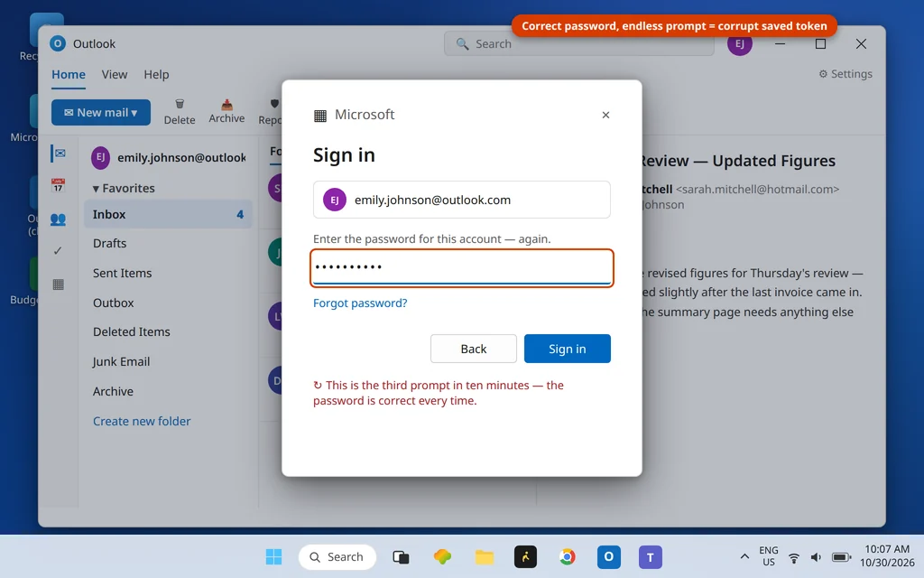Click the Windows Start button
Screen dimensions: 924x578
tap(273, 556)
